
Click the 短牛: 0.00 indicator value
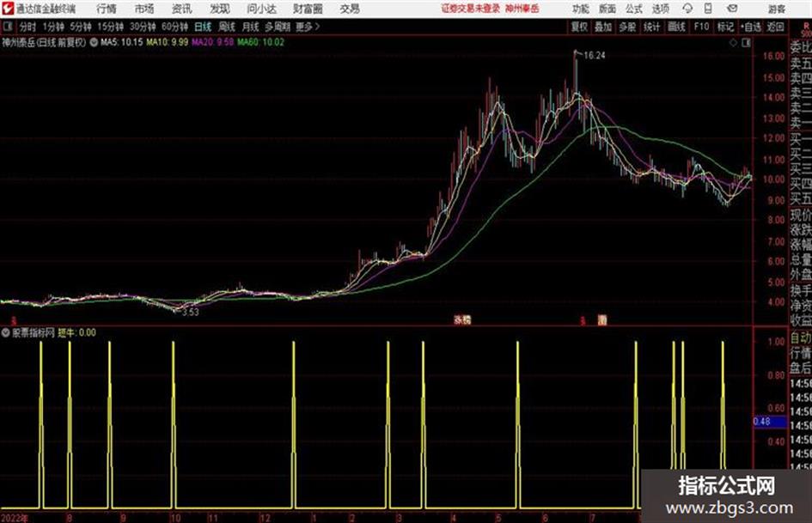[x=76, y=333]
